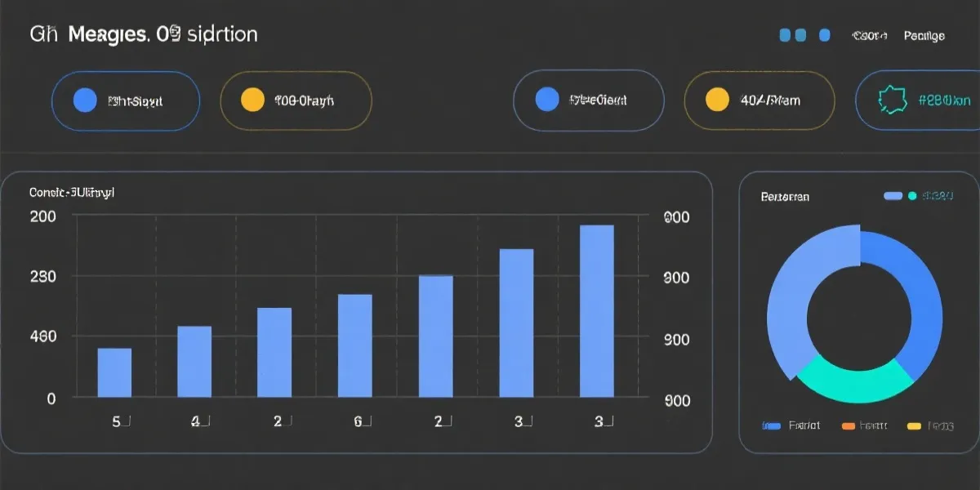Click the yellow circle in the 40A pill
Screen dimensions: 980x490
(x=716, y=100)
